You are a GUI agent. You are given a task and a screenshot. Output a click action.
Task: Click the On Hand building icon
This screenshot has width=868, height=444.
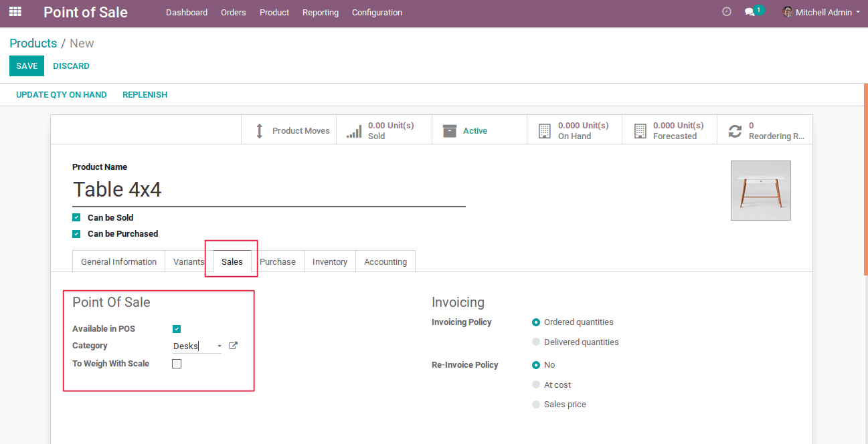(x=545, y=130)
